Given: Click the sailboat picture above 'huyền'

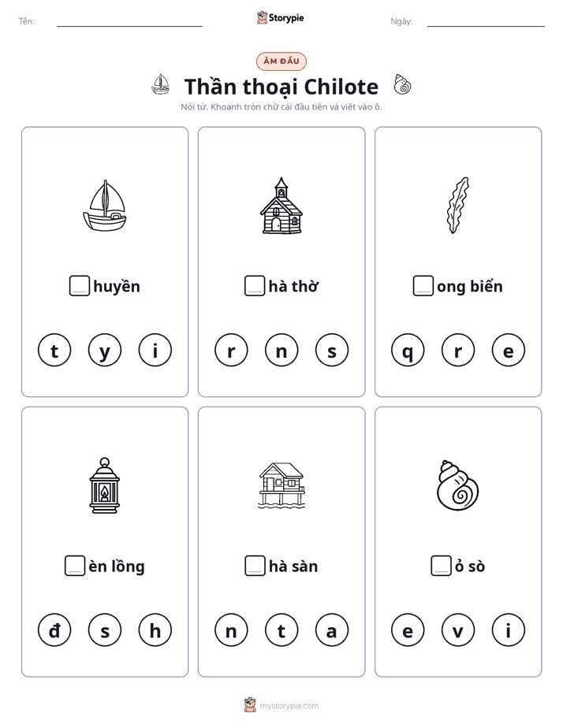Looking at the screenshot, I should [105, 205].
